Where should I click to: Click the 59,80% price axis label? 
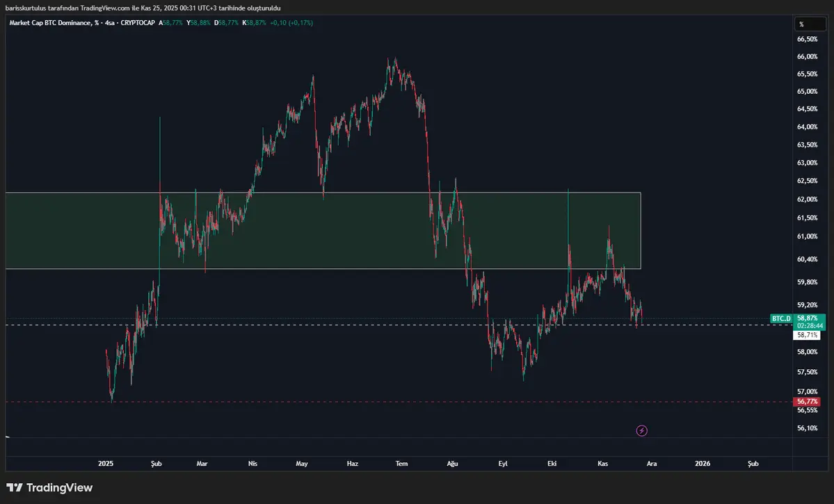pos(807,282)
